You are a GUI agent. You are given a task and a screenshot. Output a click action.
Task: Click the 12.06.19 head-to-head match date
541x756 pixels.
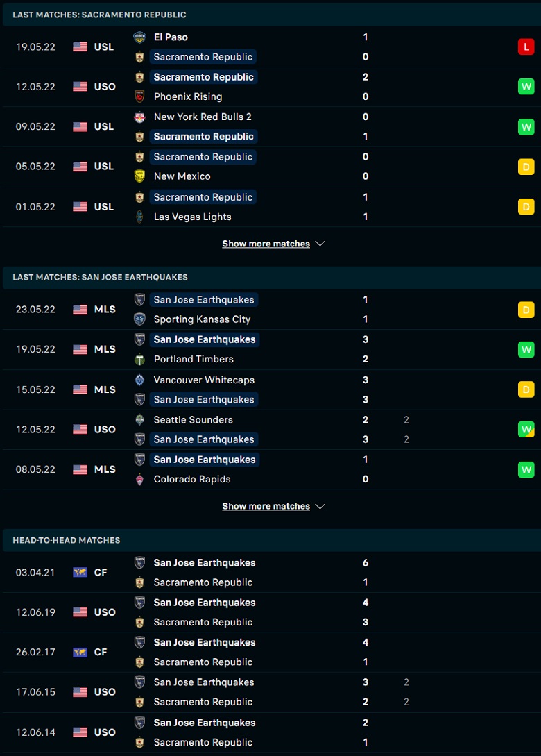(x=35, y=612)
